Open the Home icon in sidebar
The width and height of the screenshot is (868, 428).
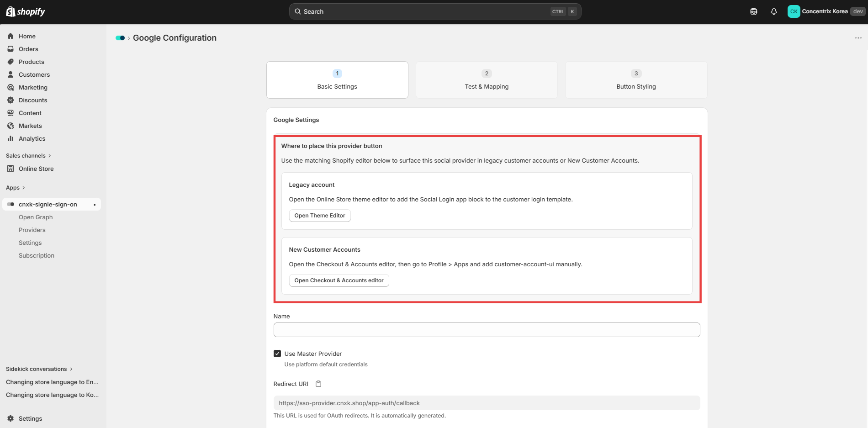point(11,36)
